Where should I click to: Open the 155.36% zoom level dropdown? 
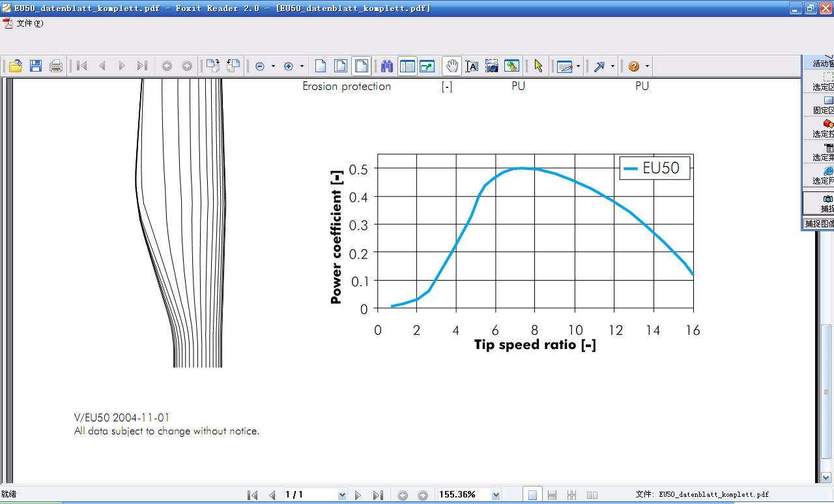pyautogui.click(x=496, y=495)
